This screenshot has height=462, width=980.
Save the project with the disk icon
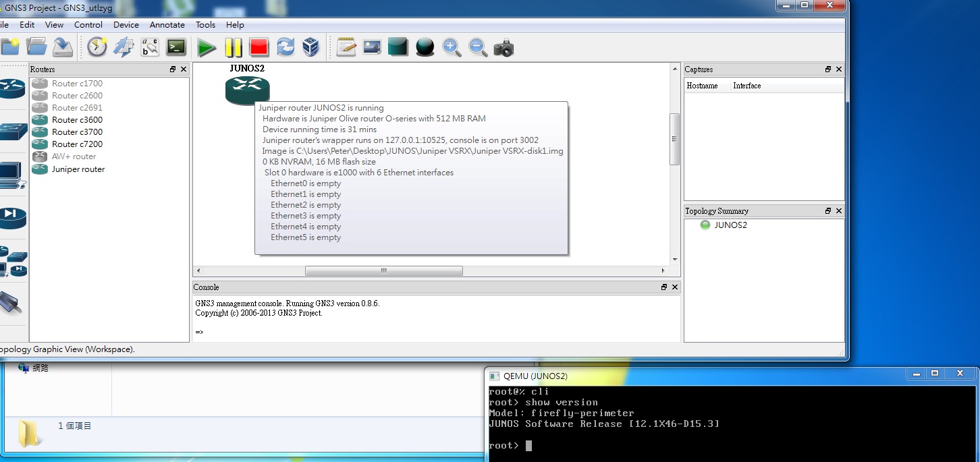pyautogui.click(x=63, y=47)
